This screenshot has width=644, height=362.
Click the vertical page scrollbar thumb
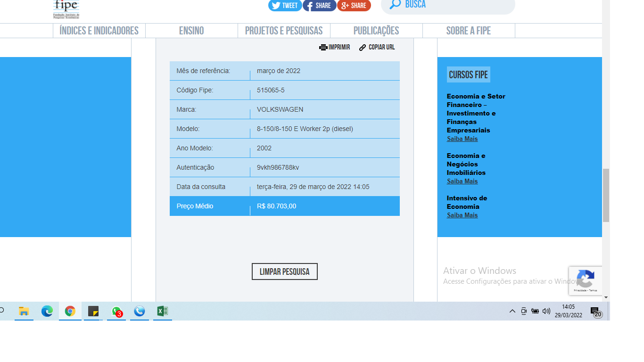tap(606, 195)
